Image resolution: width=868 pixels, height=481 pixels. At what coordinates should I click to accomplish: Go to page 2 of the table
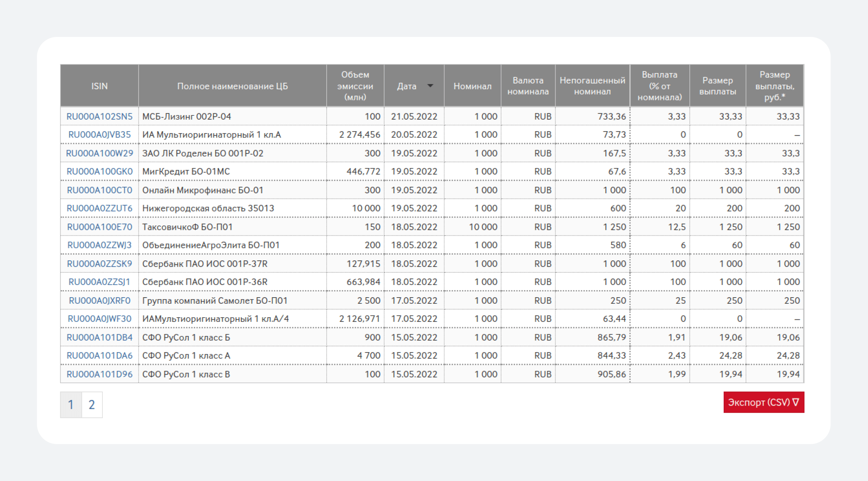pos(92,405)
